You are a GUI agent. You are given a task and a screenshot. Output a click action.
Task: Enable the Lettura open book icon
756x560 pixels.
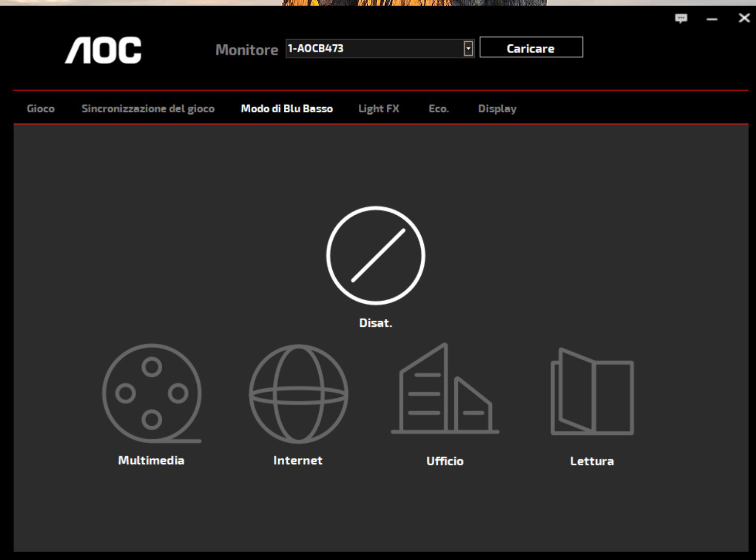click(592, 392)
